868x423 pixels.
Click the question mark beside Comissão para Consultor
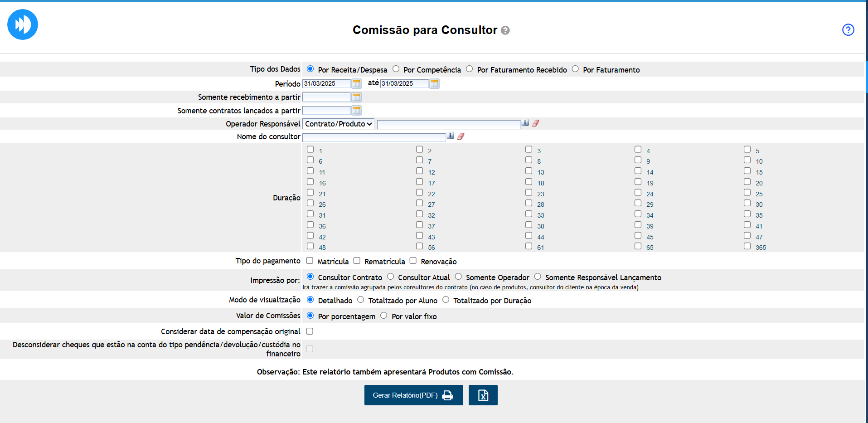pyautogui.click(x=505, y=30)
